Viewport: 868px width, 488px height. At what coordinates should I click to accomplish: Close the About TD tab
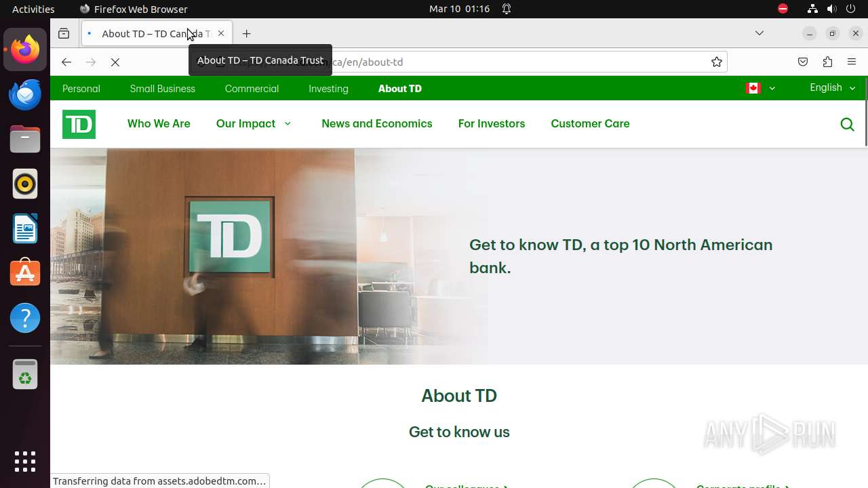(x=220, y=33)
